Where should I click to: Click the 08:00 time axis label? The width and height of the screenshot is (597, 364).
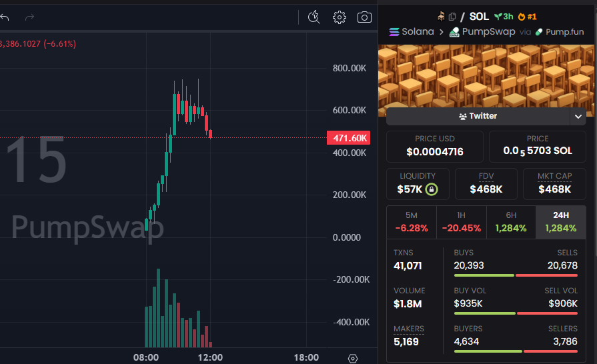[x=146, y=357]
